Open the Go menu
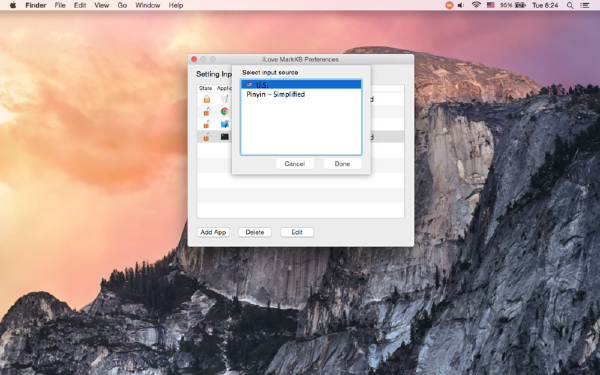This screenshot has width=600, height=375. (x=122, y=5)
